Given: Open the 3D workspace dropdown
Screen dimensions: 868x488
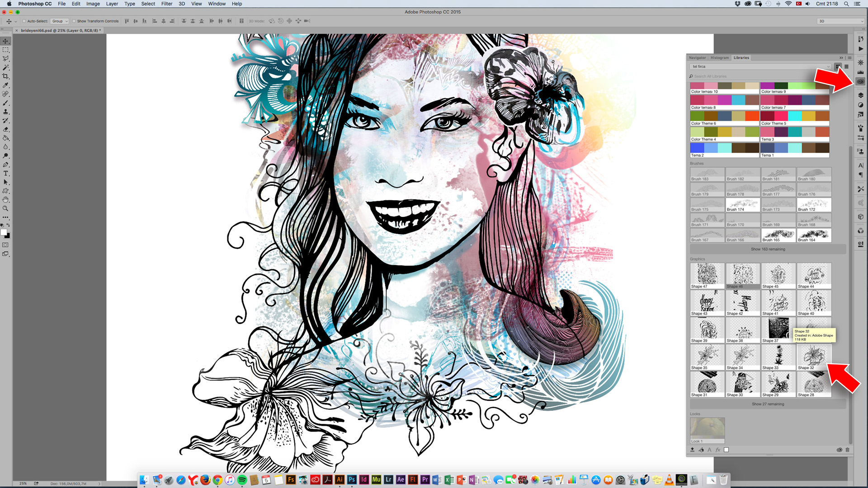Looking at the screenshot, I should 840,21.
